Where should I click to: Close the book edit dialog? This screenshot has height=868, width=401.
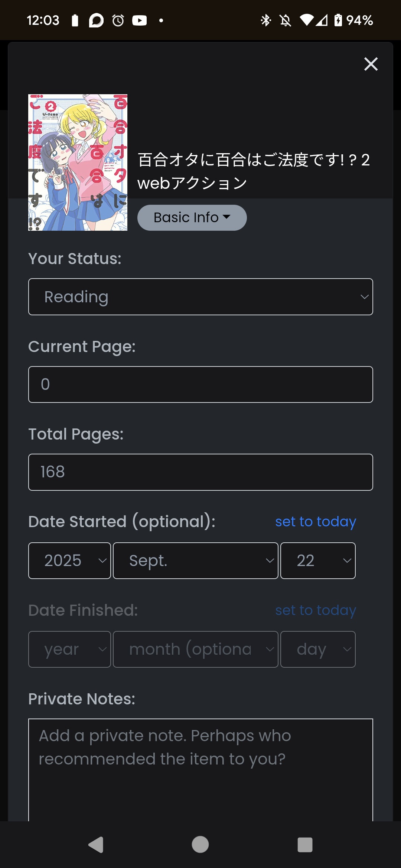tap(371, 64)
